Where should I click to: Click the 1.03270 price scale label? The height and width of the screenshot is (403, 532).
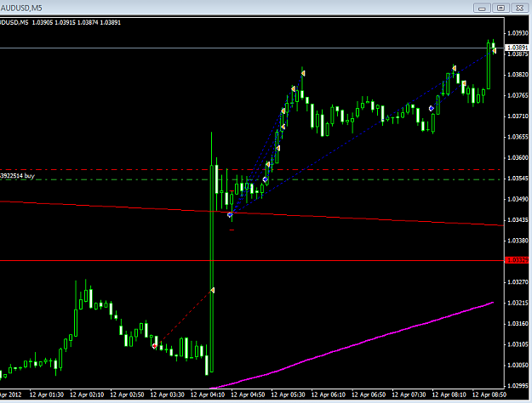click(518, 282)
